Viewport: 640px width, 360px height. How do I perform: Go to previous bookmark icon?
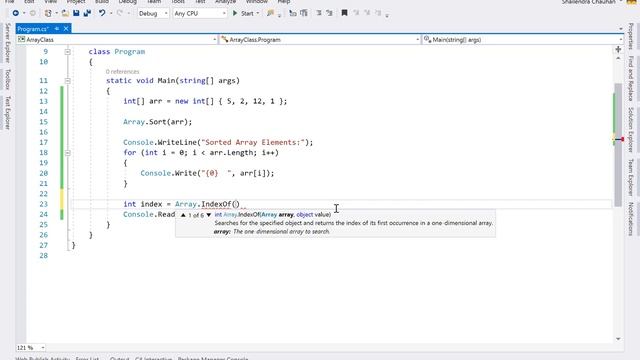pyautogui.click(x=356, y=13)
